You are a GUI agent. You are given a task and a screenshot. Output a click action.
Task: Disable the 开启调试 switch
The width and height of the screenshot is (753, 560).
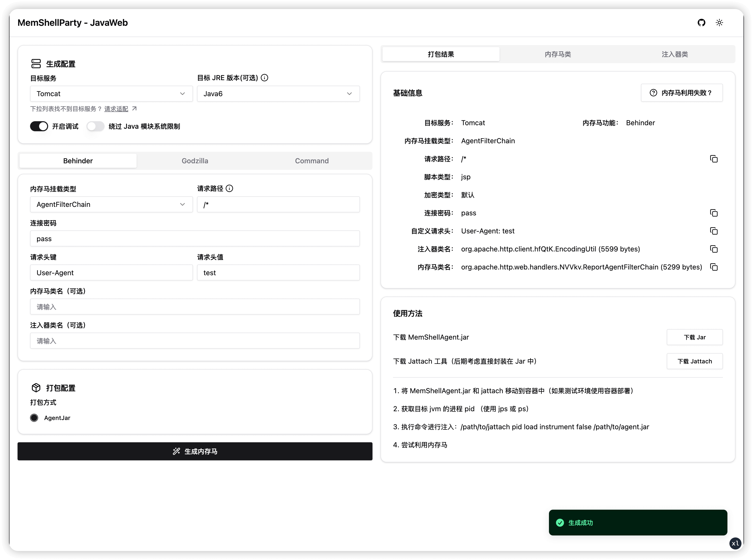click(x=39, y=126)
